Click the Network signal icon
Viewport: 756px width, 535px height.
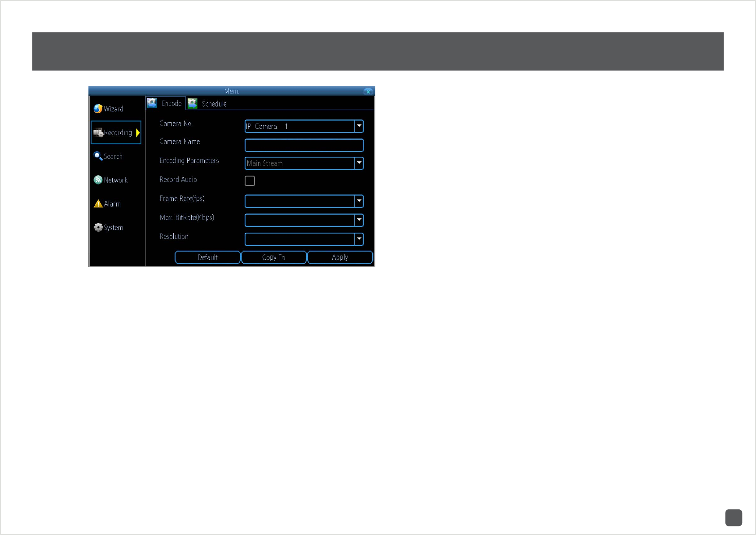click(x=98, y=180)
